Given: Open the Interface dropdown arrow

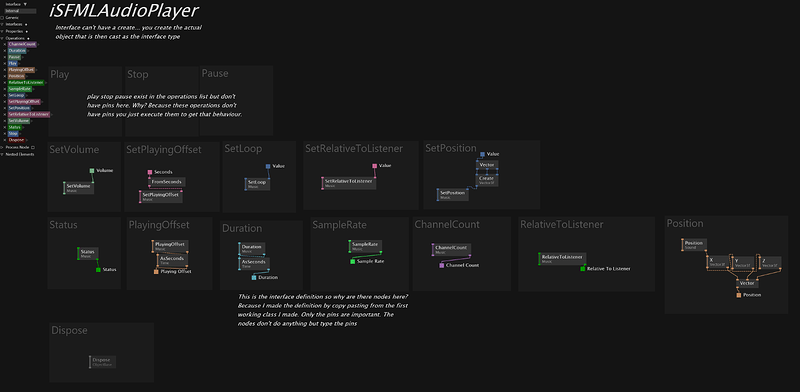Looking at the screenshot, I should pos(25,4).
